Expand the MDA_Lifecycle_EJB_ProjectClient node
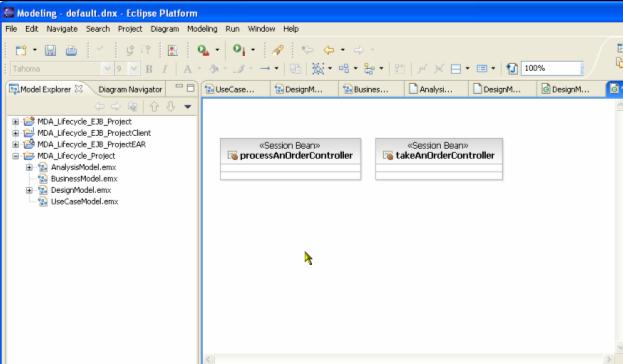Viewport: 623px width, 364px height. pos(15,133)
